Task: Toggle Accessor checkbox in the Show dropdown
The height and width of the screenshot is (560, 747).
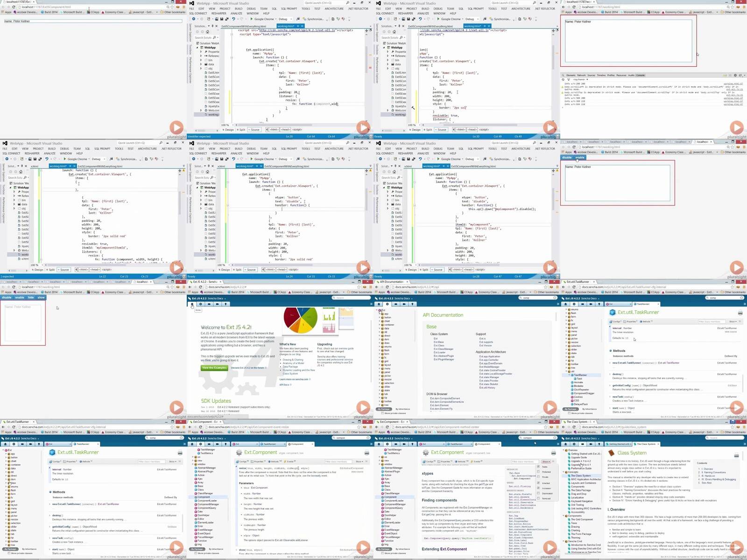Action: click(x=539, y=488)
